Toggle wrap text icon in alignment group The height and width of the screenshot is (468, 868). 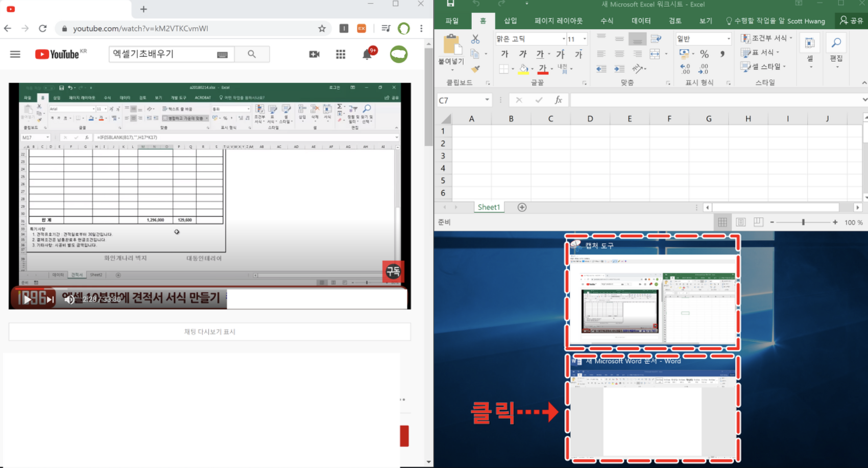pos(656,39)
